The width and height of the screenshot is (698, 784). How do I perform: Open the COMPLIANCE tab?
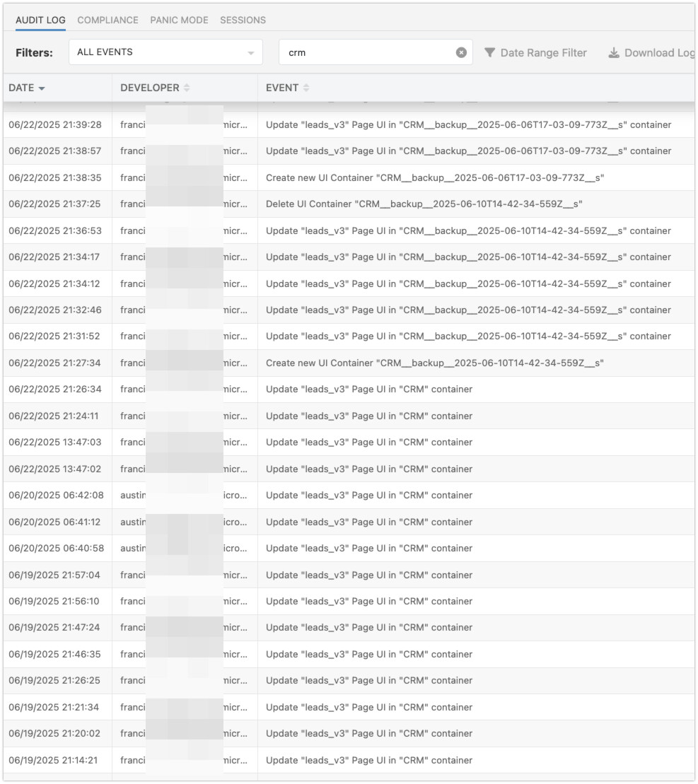coord(107,20)
